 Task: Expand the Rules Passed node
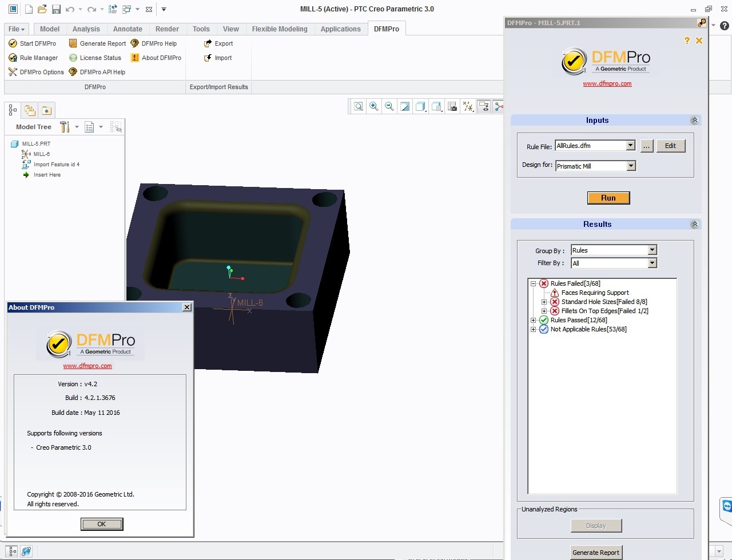point(533,320)
